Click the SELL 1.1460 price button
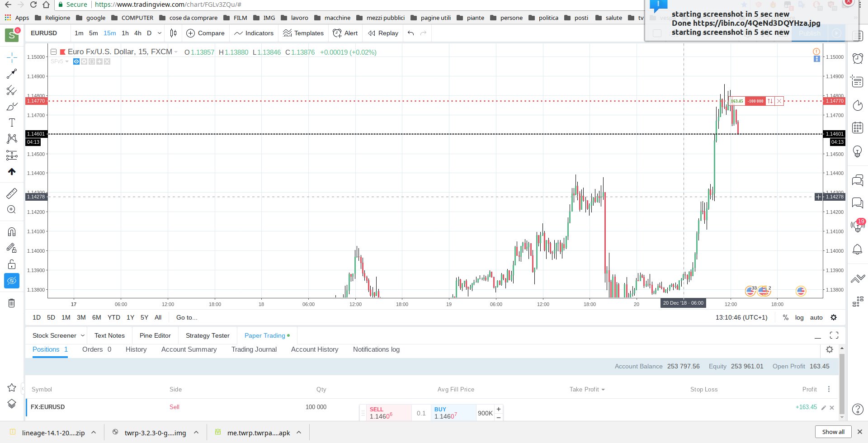The width and height of the screenshot is (868, 443). tap(389, 413)
